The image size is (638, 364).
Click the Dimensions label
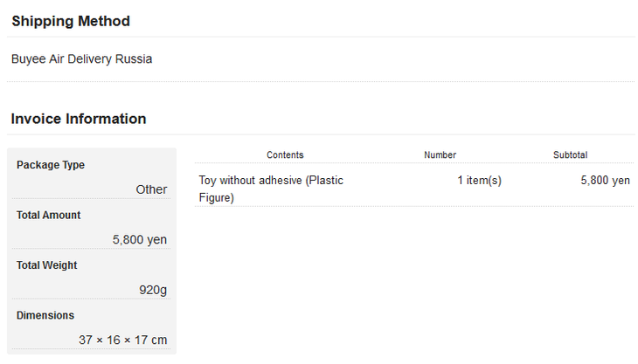pyautogui.click(x=45, y=315)
